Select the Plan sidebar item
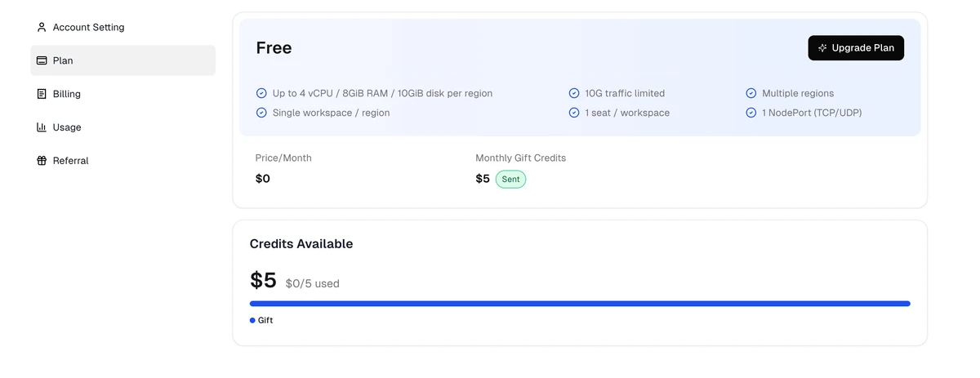 tap(123, 60)
